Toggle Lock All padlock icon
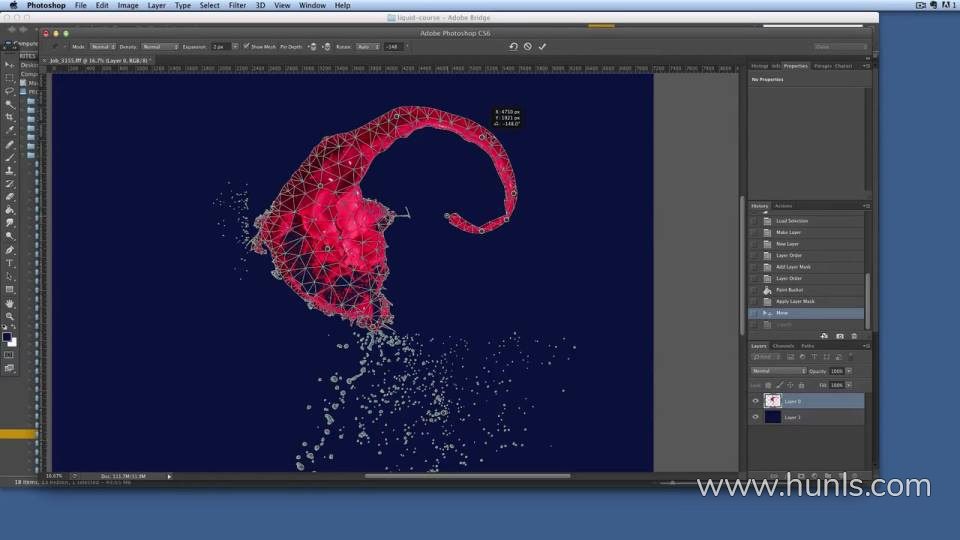 (x=801, y=385)
